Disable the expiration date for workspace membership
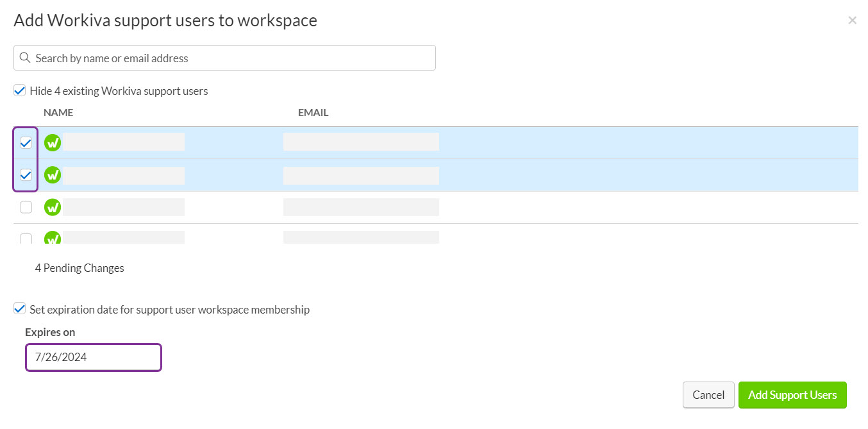 pyautogui.click(x=19, y=308)
